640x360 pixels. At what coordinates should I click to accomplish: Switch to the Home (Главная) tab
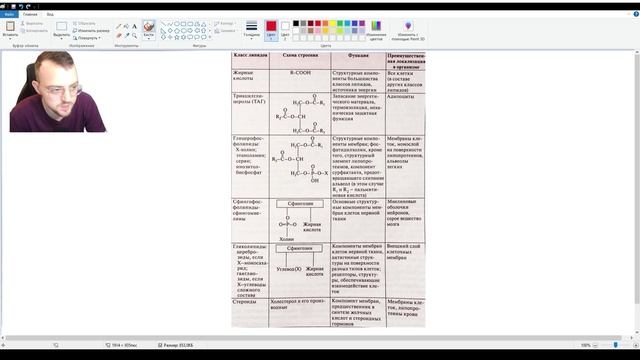tap(30, 14)
